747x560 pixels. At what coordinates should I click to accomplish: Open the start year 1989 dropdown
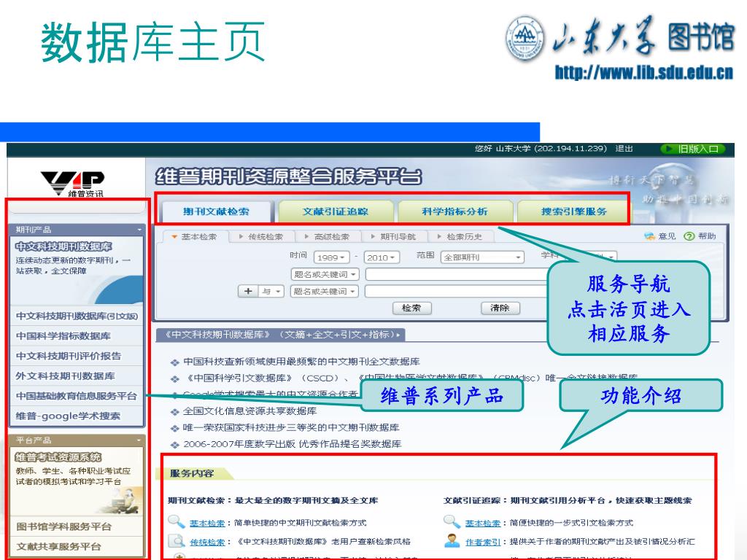pos(332,257)
